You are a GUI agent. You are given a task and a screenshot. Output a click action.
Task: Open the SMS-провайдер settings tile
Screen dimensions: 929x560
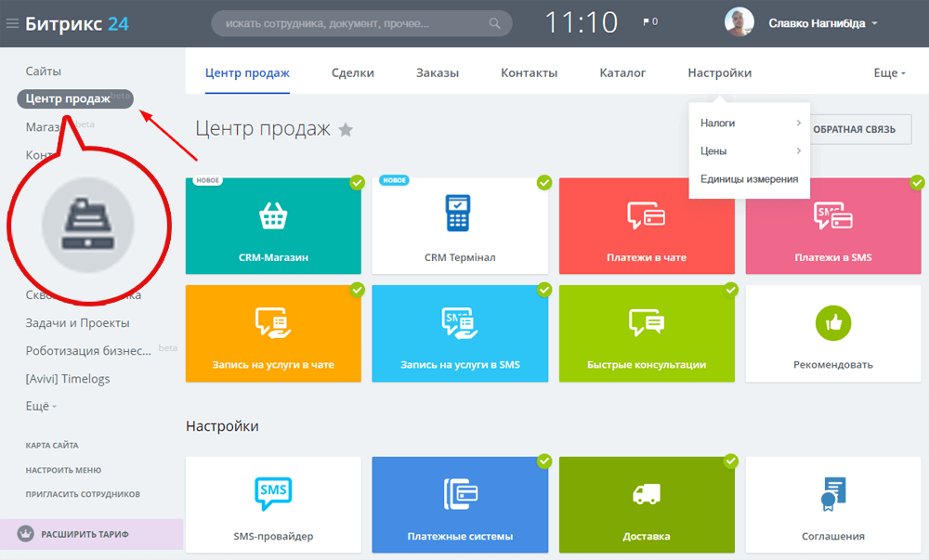coord(273,505)
